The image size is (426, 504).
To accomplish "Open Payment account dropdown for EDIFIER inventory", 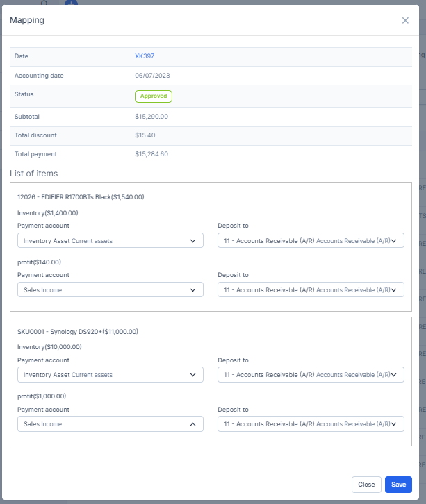I will [x=110, y=241].
